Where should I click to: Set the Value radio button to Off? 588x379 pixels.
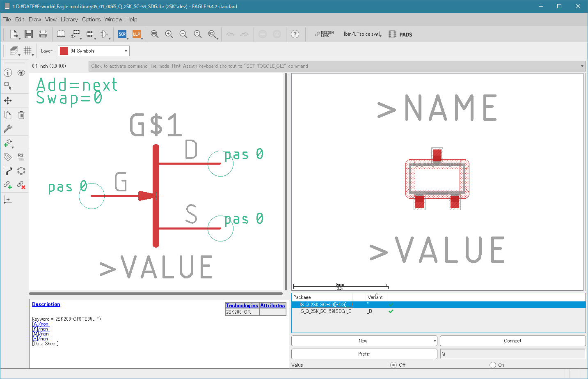pos(394,365)
